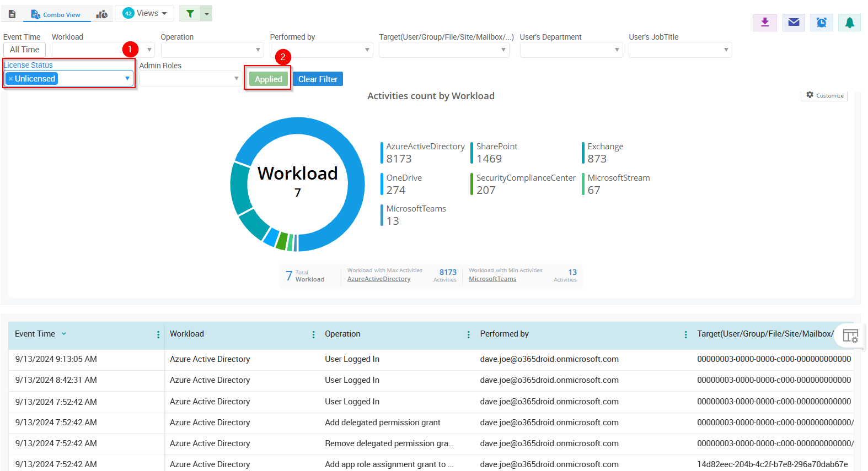The width and height of the screenshot is (868, 471).
Task: Expand the Operation filter dropdown
Action: tap(258, 50)
